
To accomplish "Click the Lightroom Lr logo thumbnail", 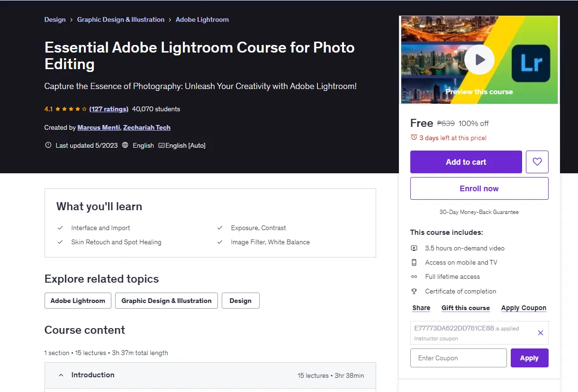I will [x=531, y=64].
